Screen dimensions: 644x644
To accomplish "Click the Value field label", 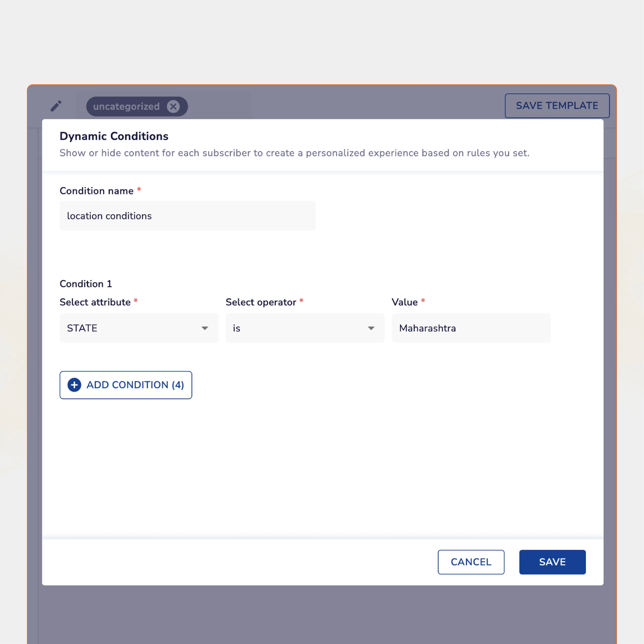I will tap(404, 302).
